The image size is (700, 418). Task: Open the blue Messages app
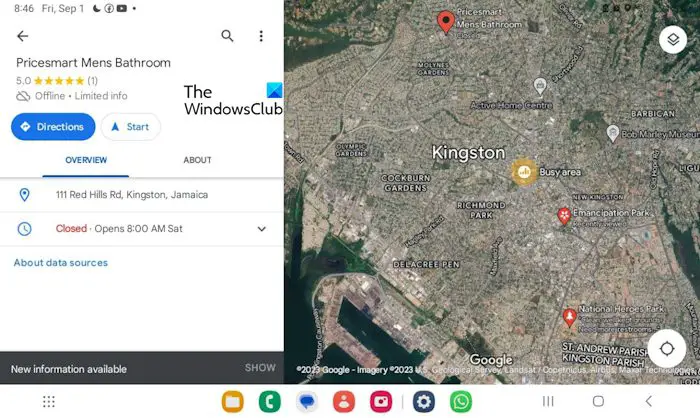307,401
